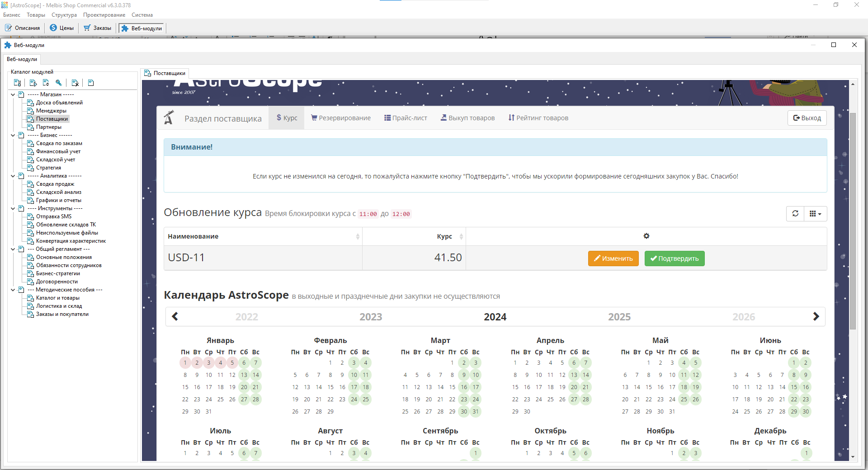Screen dimensions: 868x470
Task: Click day 31 in Март calendar
Action: (x=476, y=411)
